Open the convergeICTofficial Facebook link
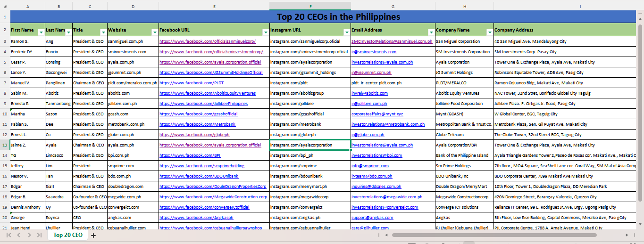Screen dimensions: 644x244 tap(204, 207)
